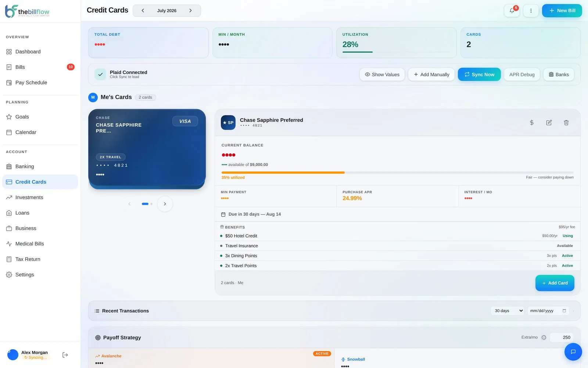Click the mm/dd/yyyy date field
The image size is (588, 368).
click(548, 311)
